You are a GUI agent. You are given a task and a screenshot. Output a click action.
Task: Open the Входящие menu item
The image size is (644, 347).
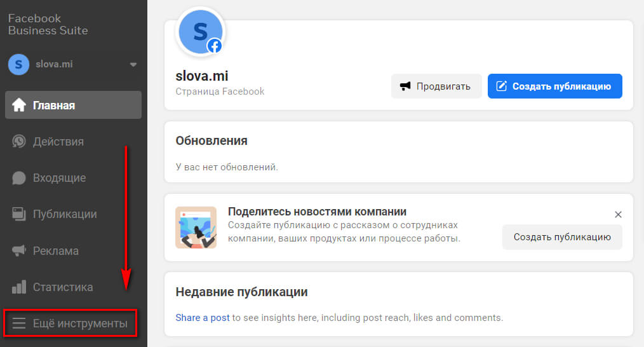point(73,177)
